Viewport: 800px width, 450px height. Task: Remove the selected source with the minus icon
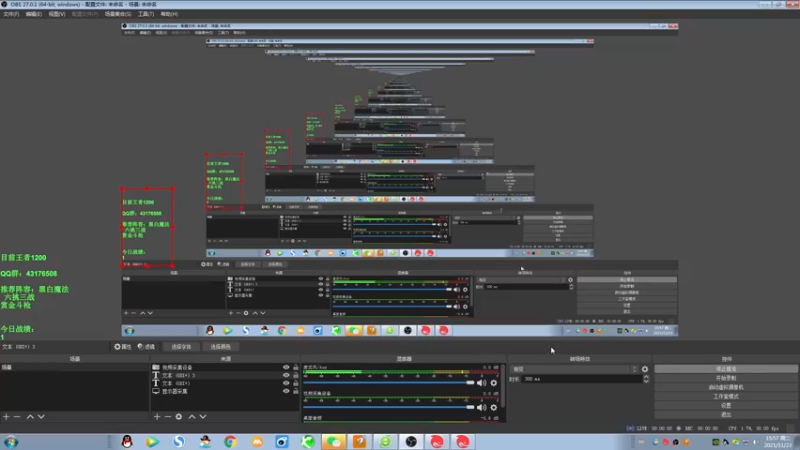click(167, 417)
